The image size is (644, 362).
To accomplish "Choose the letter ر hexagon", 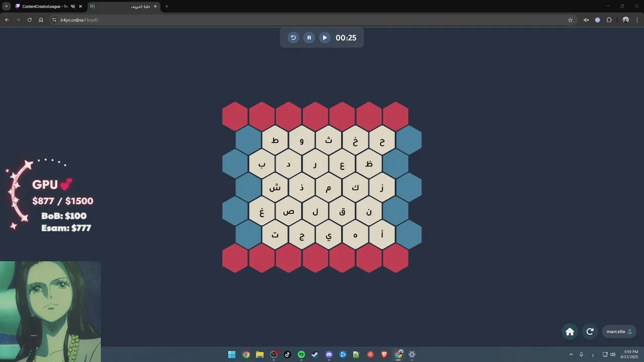I will 315,164.
